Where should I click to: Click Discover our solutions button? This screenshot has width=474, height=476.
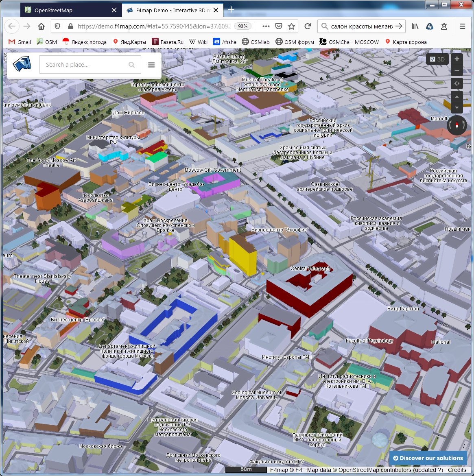428,458
